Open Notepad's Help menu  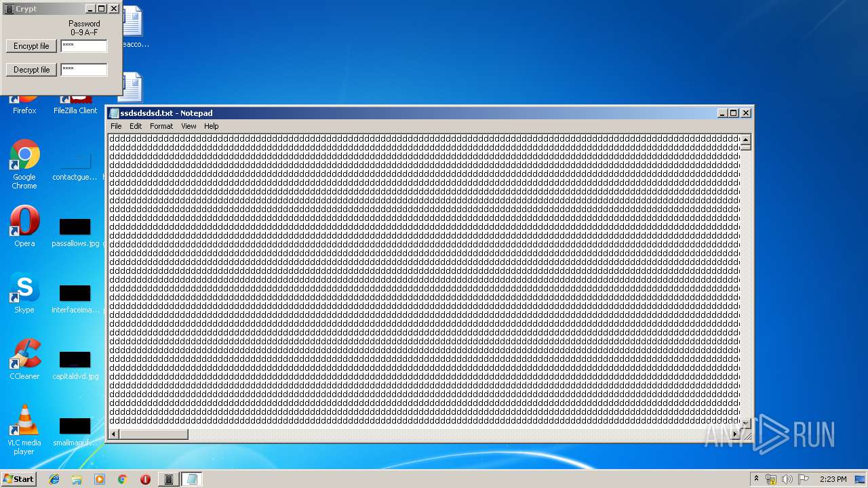(212, 126)
